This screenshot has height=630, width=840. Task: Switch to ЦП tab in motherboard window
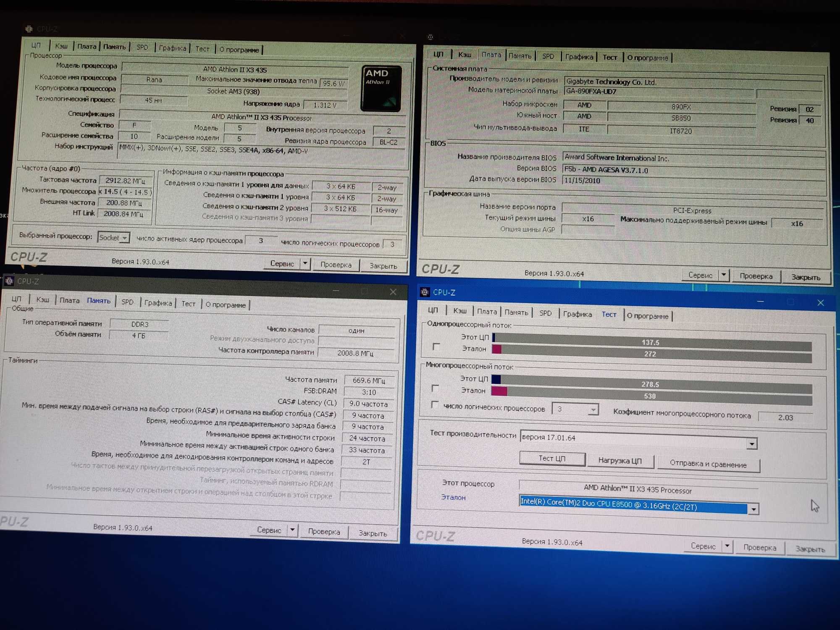pyautogui.click(x=438, y=54)
